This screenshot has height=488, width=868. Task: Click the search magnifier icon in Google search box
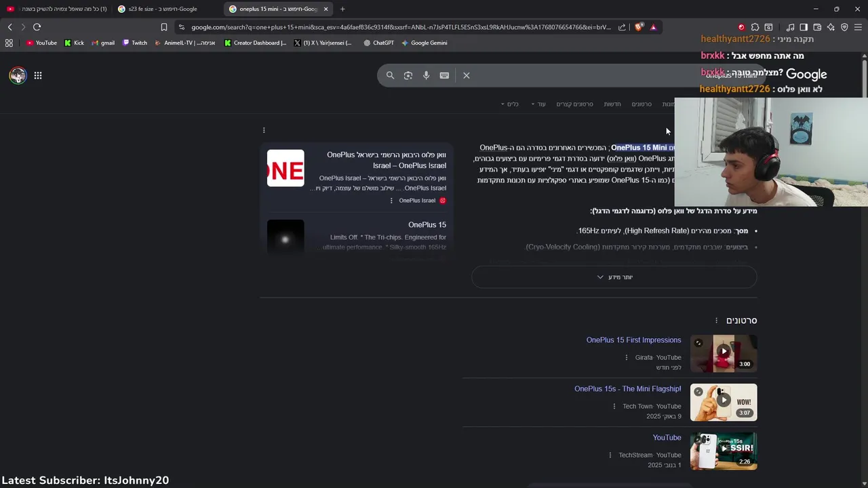point(390,75)
